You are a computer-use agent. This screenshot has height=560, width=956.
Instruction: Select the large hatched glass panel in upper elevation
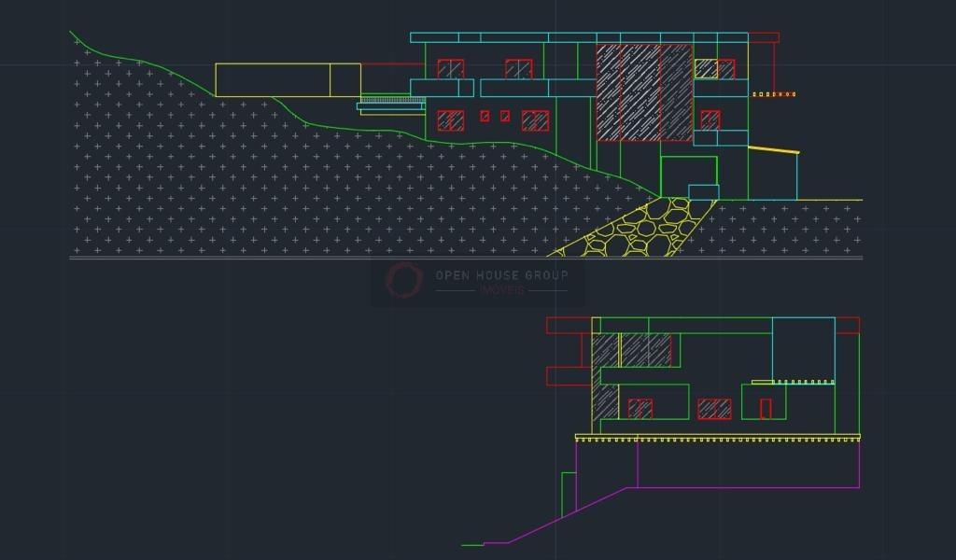[x=643, y=92]
